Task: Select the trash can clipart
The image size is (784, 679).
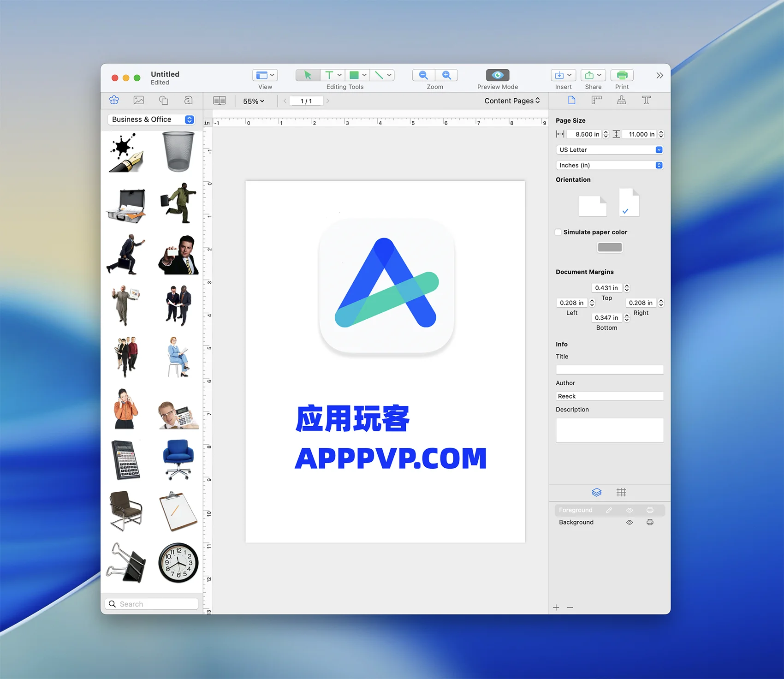Action: click(178, 152)
